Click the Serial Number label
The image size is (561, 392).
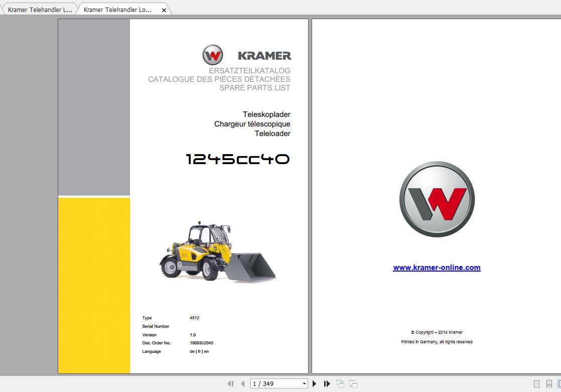tap(156, 326)
